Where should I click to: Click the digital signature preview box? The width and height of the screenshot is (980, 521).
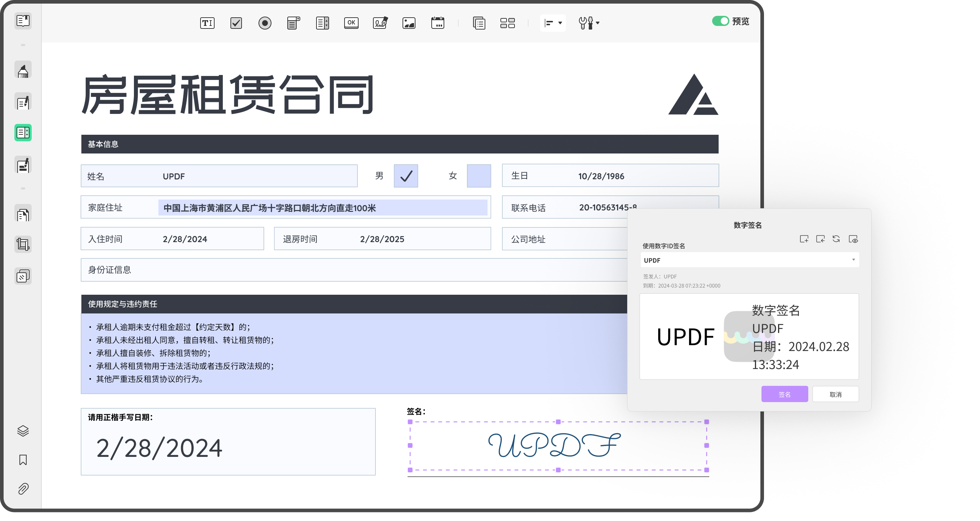pos(749,336)
